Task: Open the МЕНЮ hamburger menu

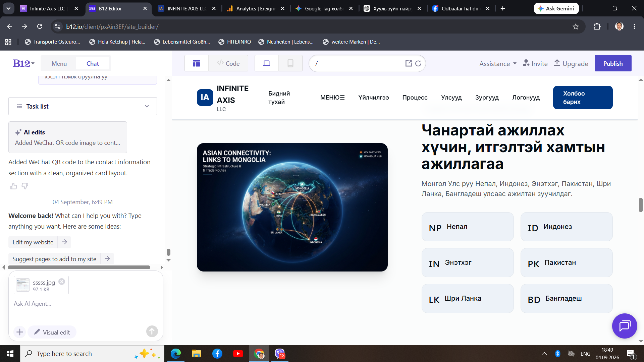Action: click(x=332, y=98)
